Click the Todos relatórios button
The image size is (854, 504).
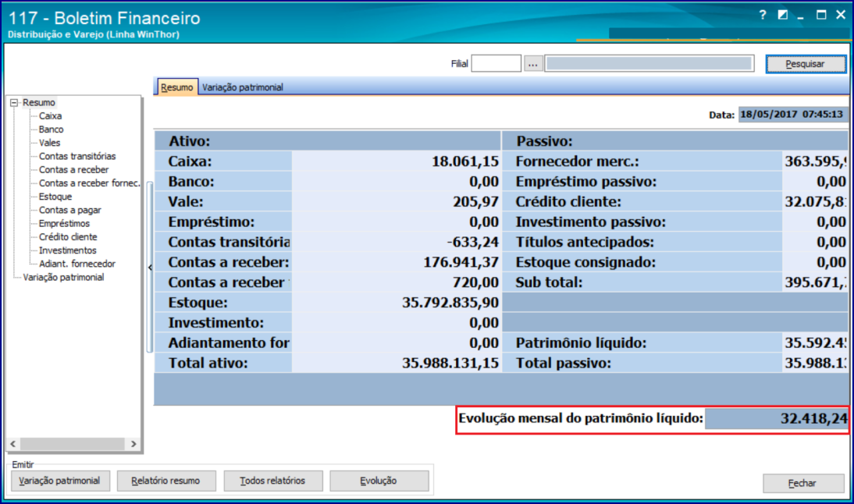(272, 481)
